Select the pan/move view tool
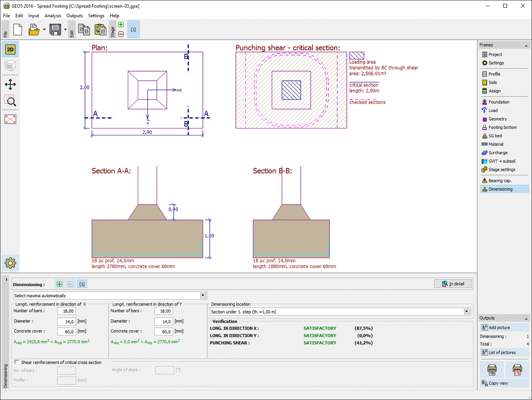The image size is (532, 400). (10, 84)
